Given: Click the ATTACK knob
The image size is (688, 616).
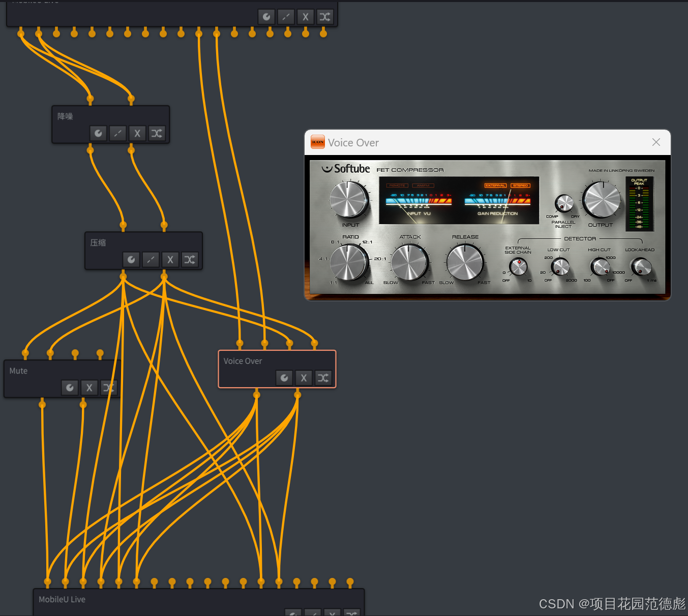Looking at the screenshot, I should pos(410,262).
